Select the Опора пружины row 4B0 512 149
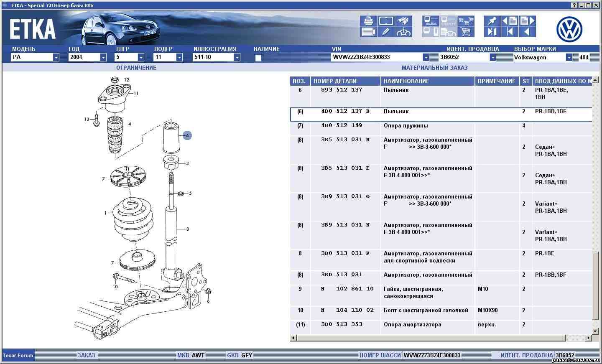Image resolution: width=602 pixels, height=364 pixels. click(441, 129)
